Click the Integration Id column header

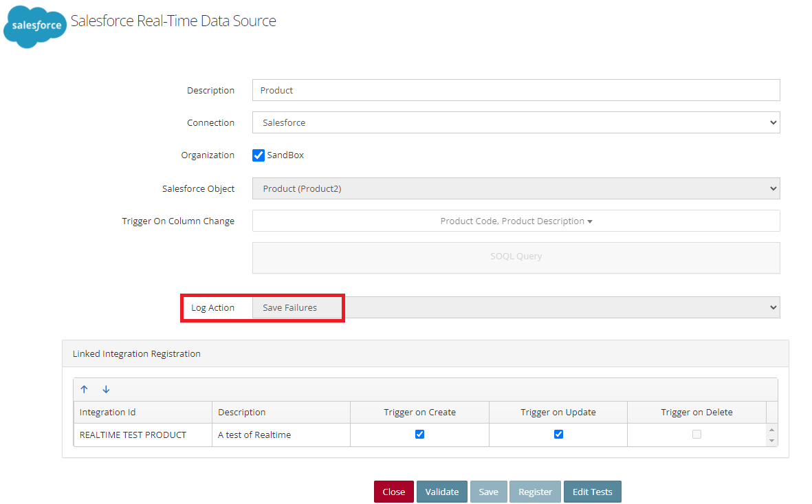pos(143,413)
